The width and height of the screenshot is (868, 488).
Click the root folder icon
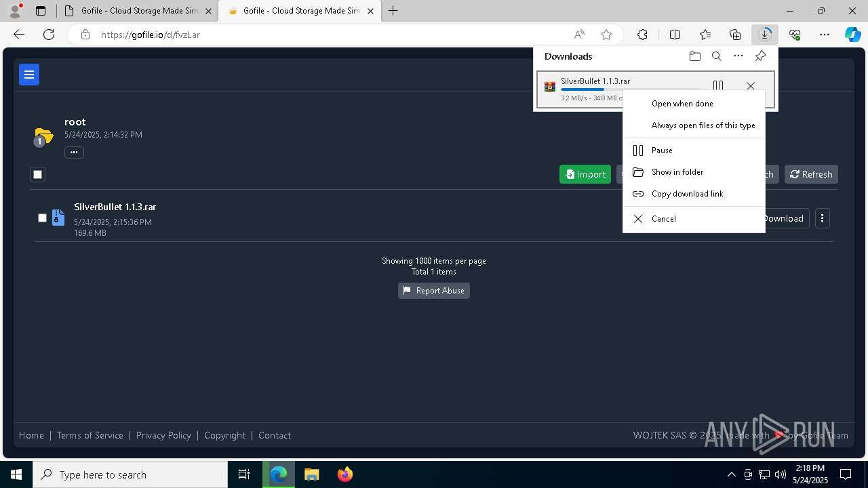pos(43,136)
